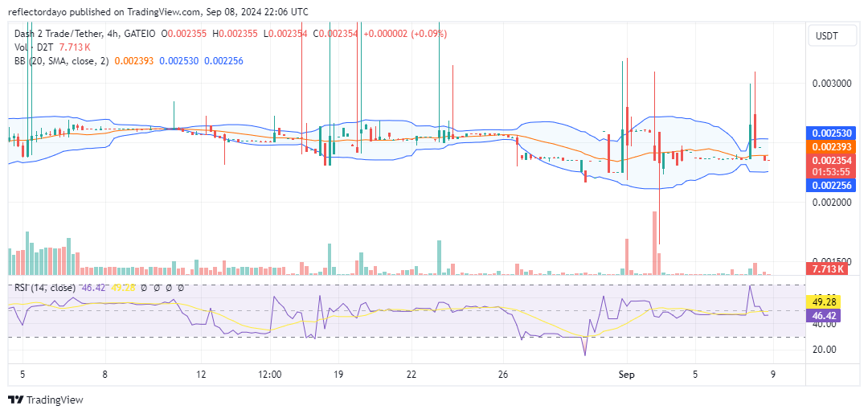Click the purple 46.42 RSI axis badge
The image size is (868, 414).
tap(825, 315)
